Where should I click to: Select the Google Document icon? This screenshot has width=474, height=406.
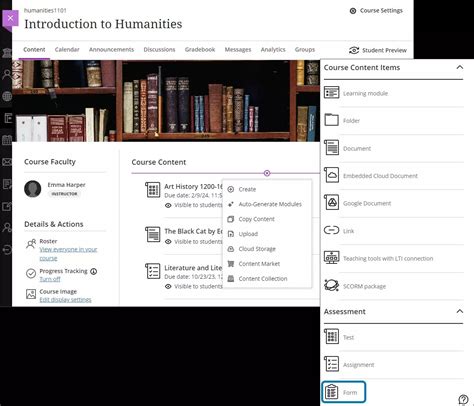(x=331, y=202)
